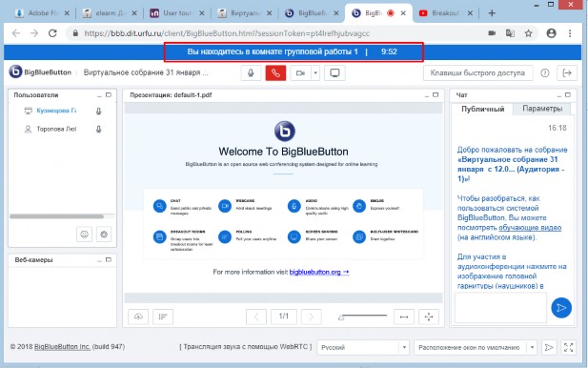Toggle full screen mode button
This screenshot has width=588, height=368.
click(569, 347)
